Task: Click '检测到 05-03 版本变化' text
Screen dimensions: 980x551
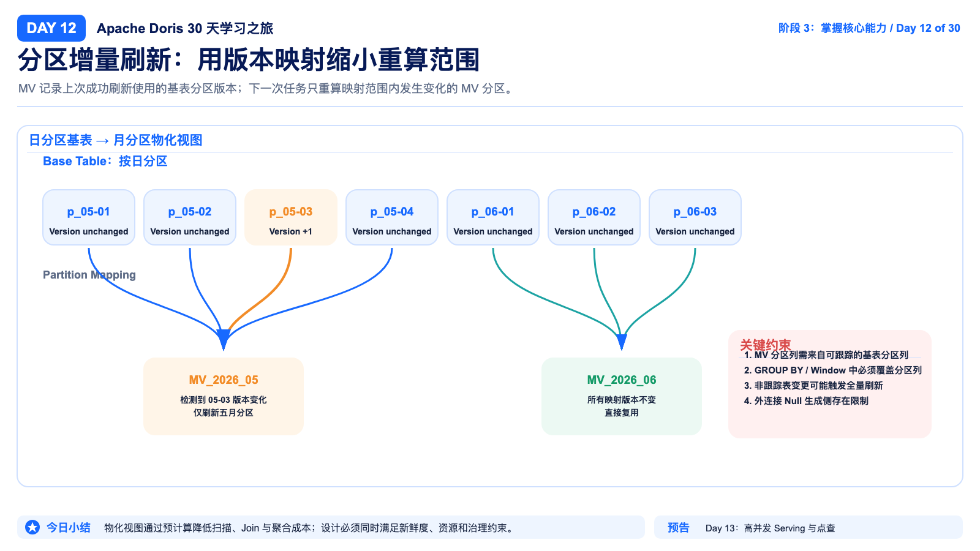Action: 224,400
